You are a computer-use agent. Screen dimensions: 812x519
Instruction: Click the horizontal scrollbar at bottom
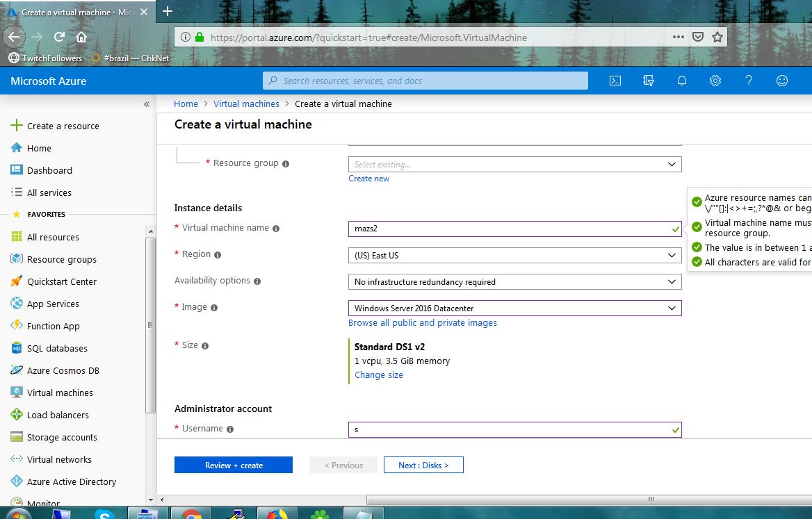[589, 500]
